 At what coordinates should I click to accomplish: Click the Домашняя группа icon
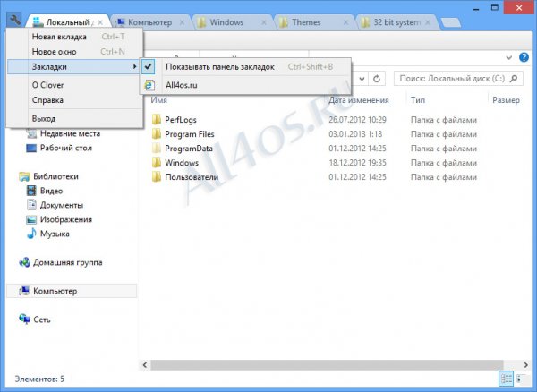[x=24, y=262]
